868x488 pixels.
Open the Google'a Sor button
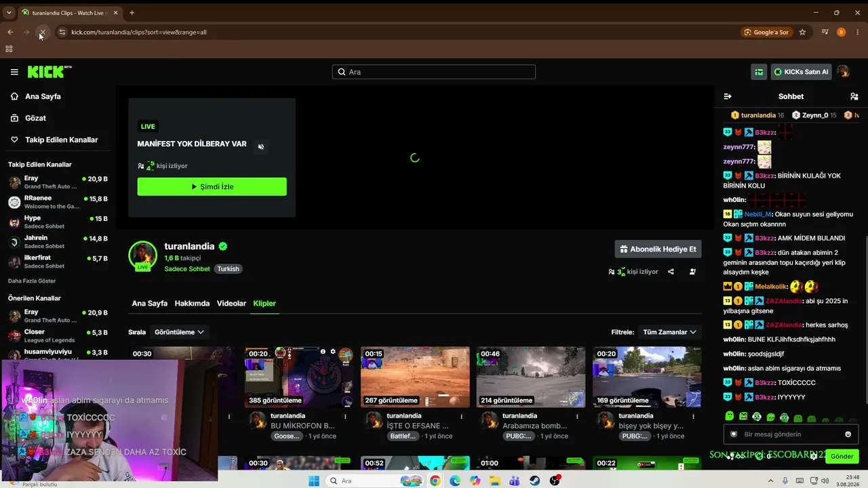[x=766, y=32]
